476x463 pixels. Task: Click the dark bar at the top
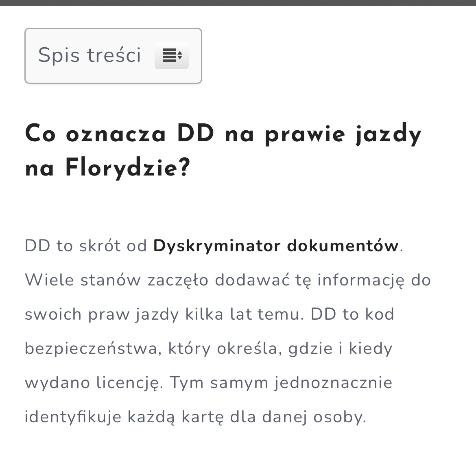[238, 3]
